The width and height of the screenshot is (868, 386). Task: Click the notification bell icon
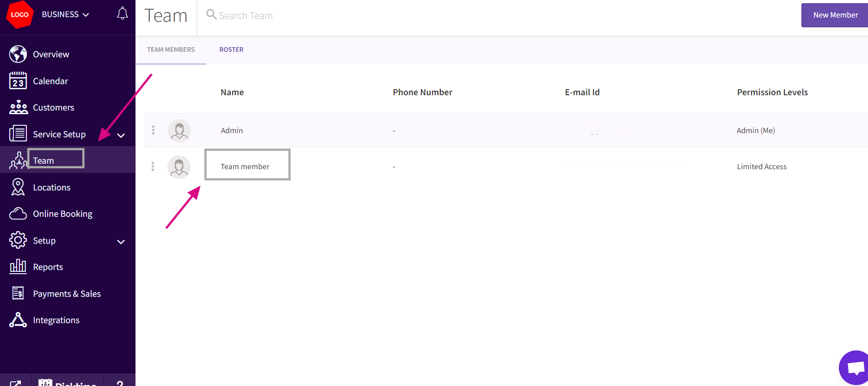point(122,14)
